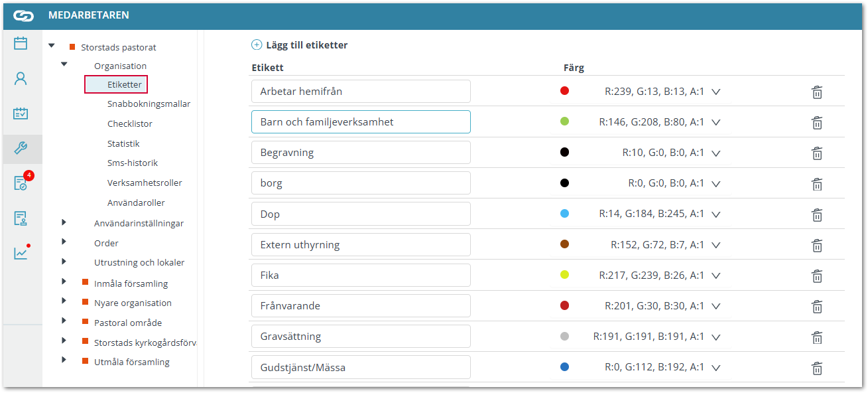Click the plus icon to add labels
This screenshot has height=393, width=868.
pyautogui.click(x=257, y=45)
